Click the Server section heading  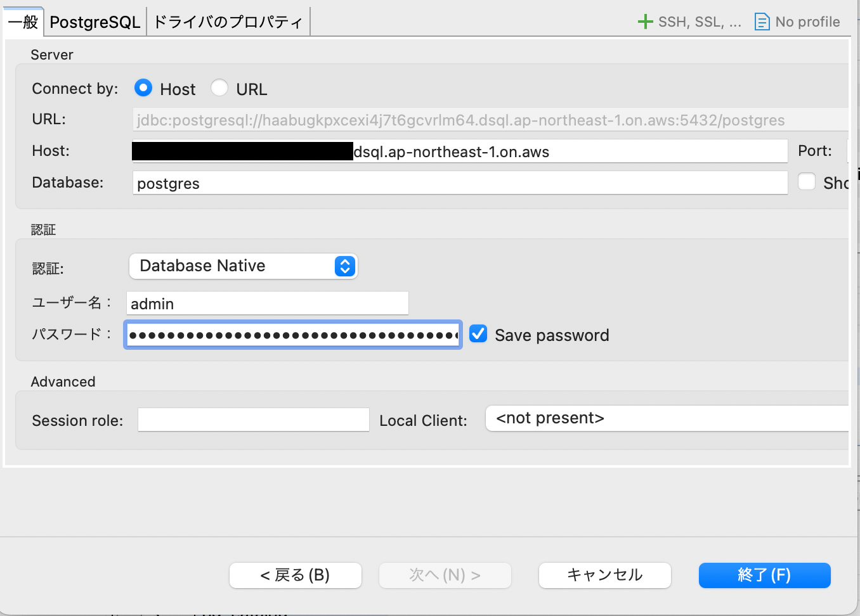(x=52, y=55)
